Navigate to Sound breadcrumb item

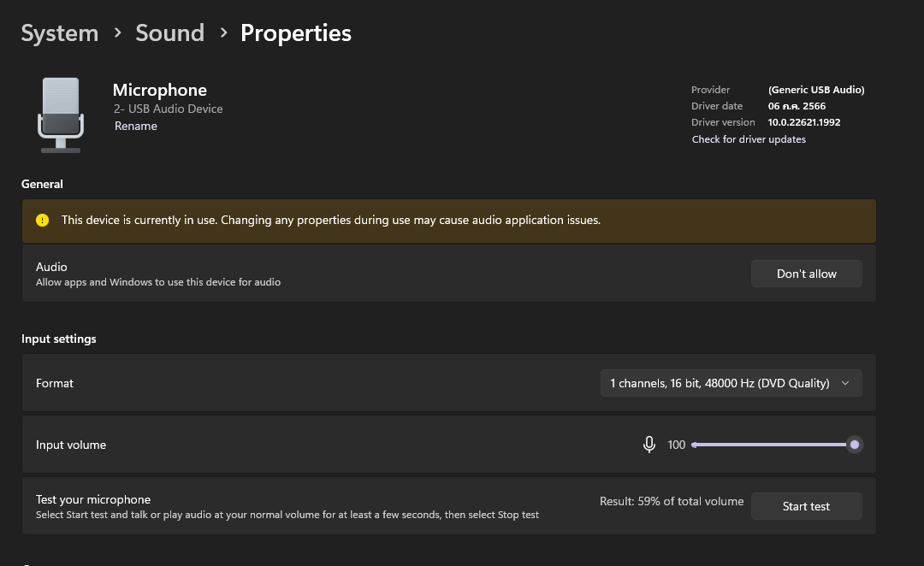[x=169, y=33]
